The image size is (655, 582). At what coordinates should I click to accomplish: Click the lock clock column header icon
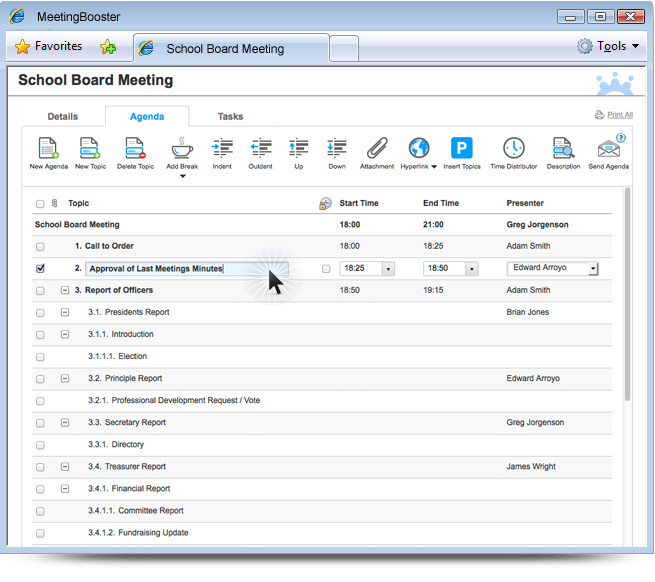point(325,203)
